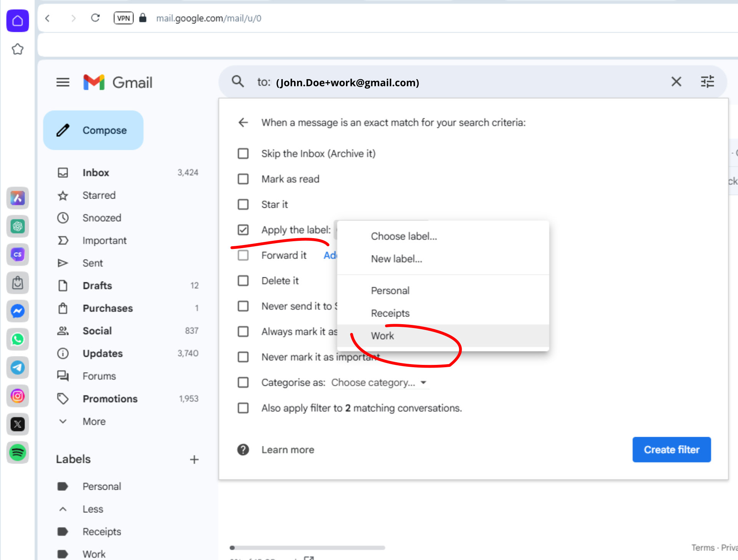
Task: Open the main menu hamburger icon
Action: [x=63, y=82]
